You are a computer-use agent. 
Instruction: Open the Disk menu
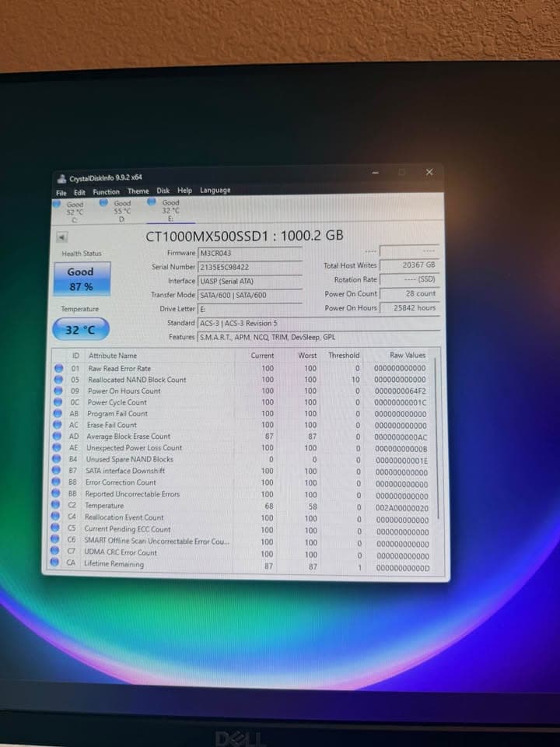[163, 191]
